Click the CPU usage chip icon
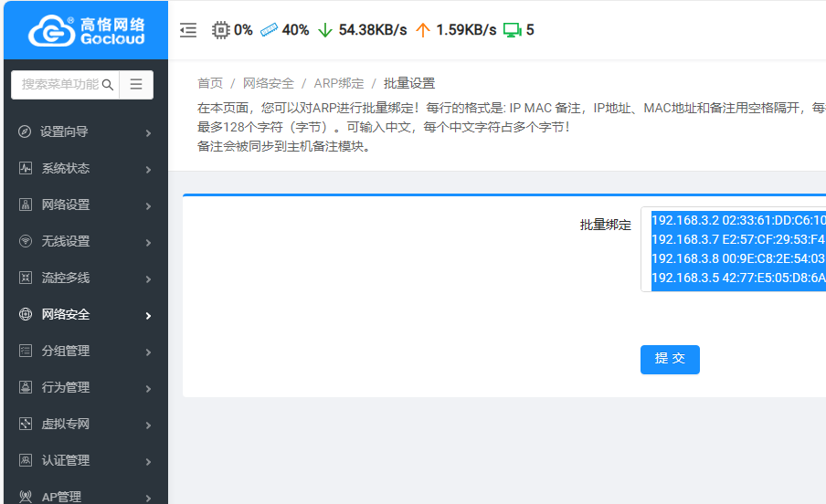Screen dimensions: 826x504 [x=221, y=30]
